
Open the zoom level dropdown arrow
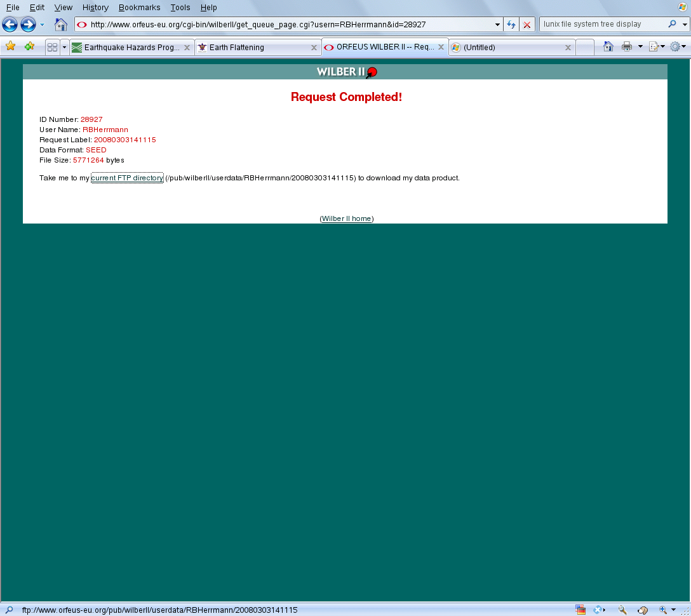click(673, 610)
